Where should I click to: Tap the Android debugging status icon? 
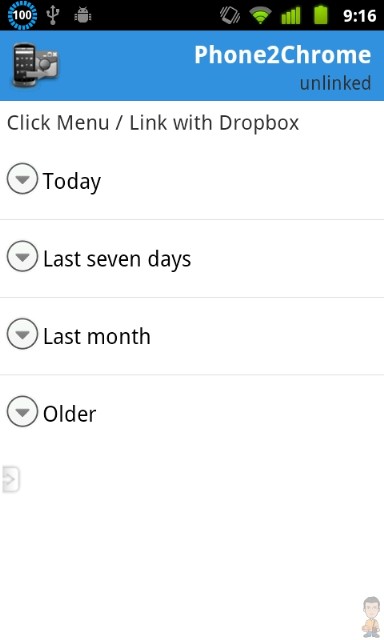[82, 16]
